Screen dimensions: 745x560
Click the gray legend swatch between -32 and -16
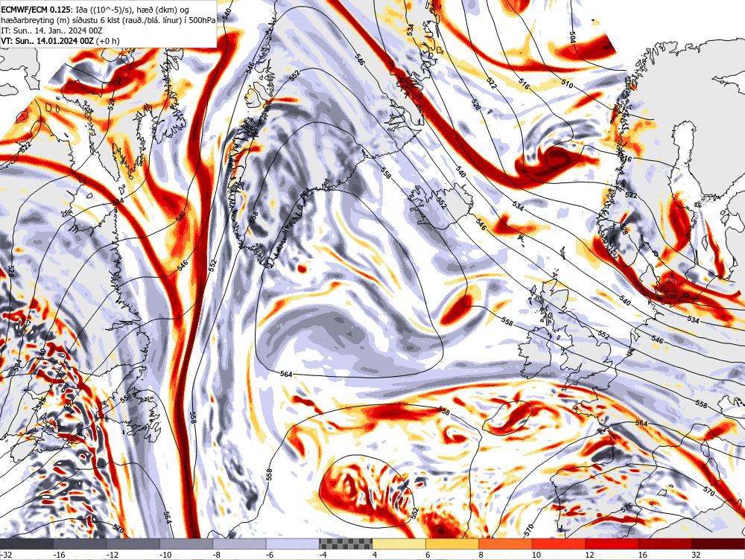(x=27, y=544)
